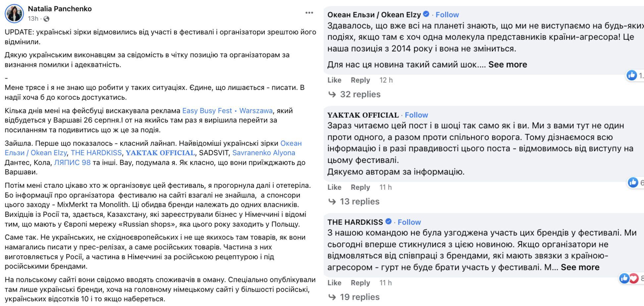This screenshot has width=644, height=306.
Task: Open the Easy Busy Fest • Warszawa link
Action: (228, 111)
